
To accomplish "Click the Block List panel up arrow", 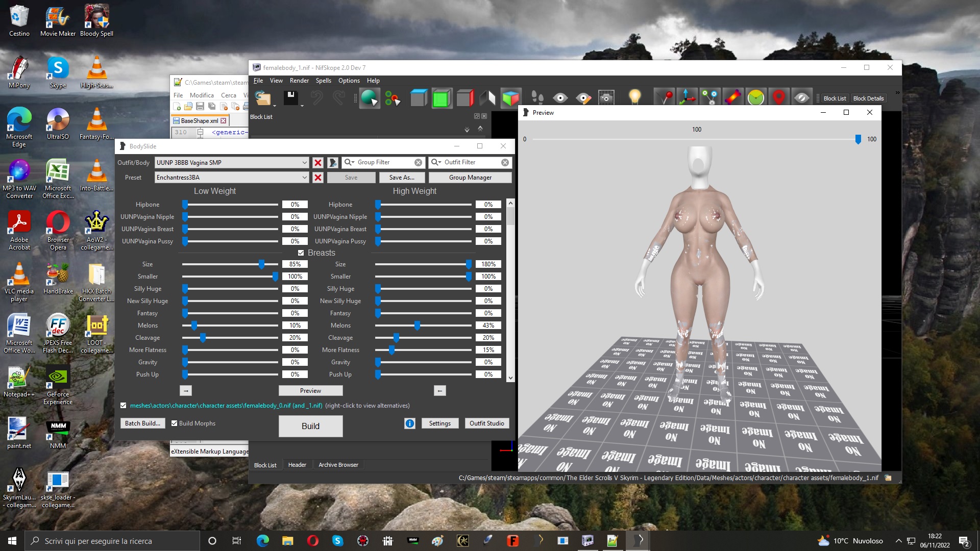I will [480, 129].
